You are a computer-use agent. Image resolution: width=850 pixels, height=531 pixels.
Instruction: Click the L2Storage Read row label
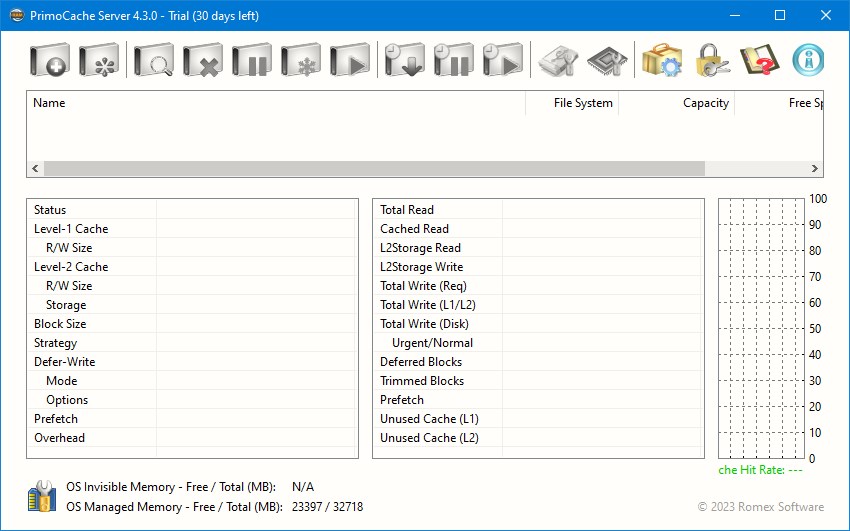click(421, 248)
